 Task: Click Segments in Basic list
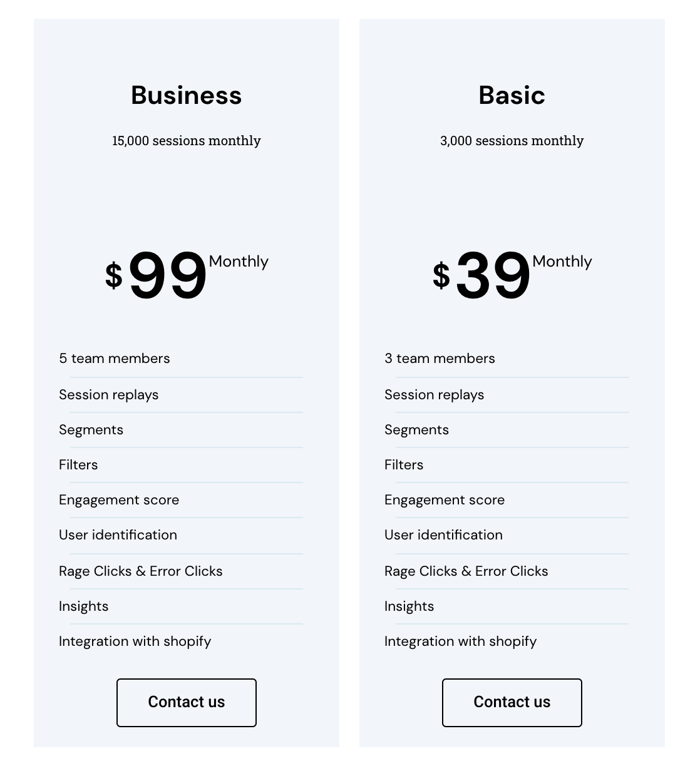coord(416,430)
